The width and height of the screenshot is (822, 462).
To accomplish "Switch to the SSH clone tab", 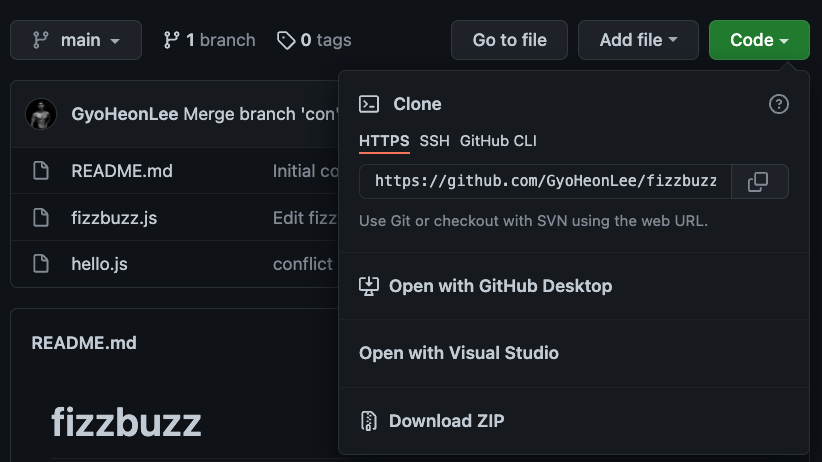I will point(435,141).
